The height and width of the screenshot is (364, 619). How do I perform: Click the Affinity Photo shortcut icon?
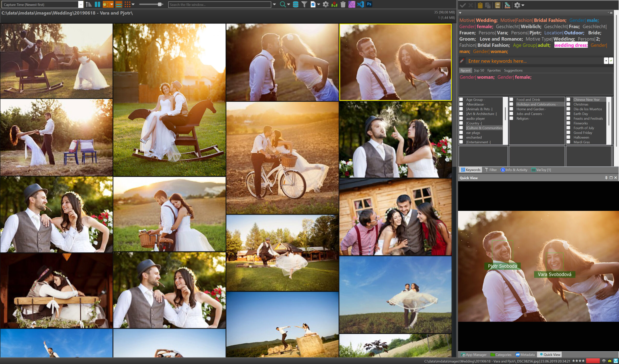click(352, 4)
